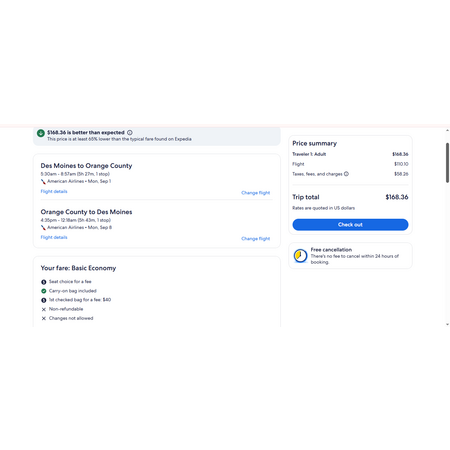Image resolution: width=450 pixels, height=450 pixels.
Task: Click the American Airlines logo for the return flight
Action: pos(43,228)
